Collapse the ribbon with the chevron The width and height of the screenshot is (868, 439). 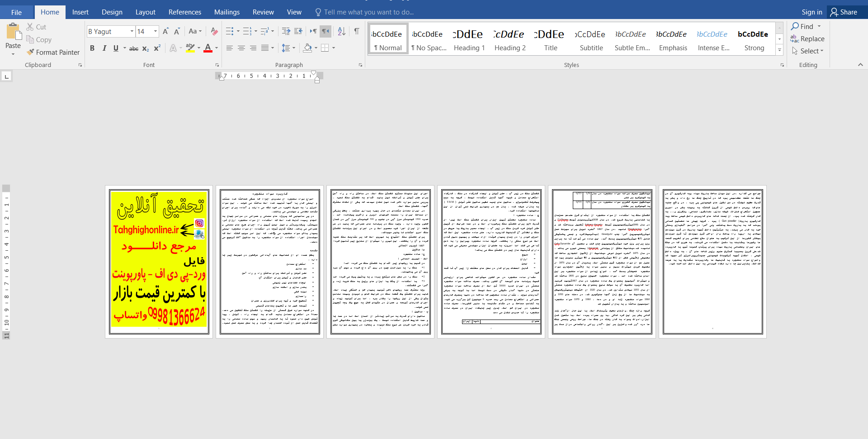point(860,65)
